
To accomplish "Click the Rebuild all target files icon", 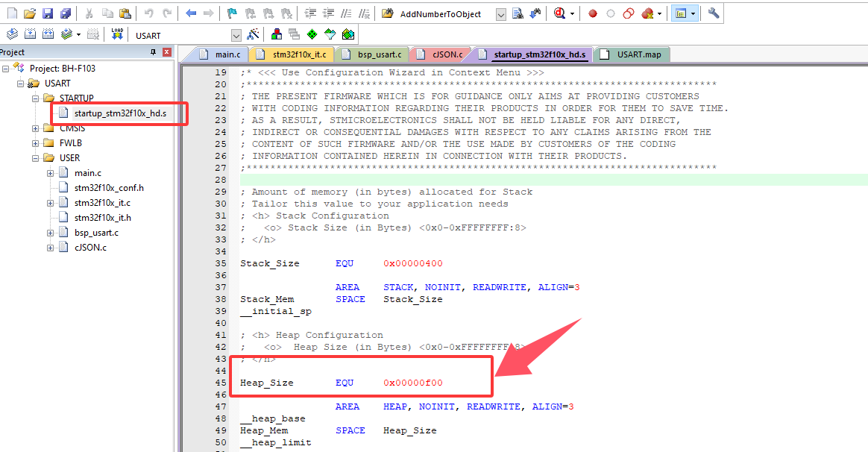I will [48, 34].
